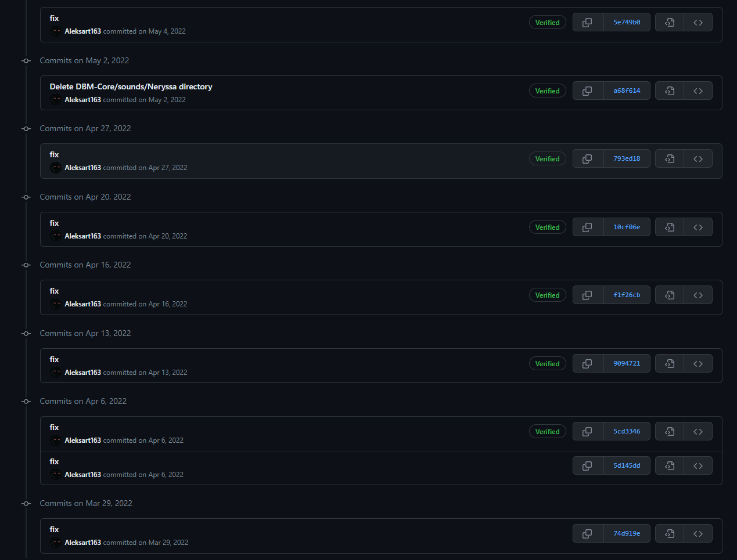The height and width of the screenshot is (560, 737).
Task: Browse repository at commit 9094721
Action: [x=698, y=364]
